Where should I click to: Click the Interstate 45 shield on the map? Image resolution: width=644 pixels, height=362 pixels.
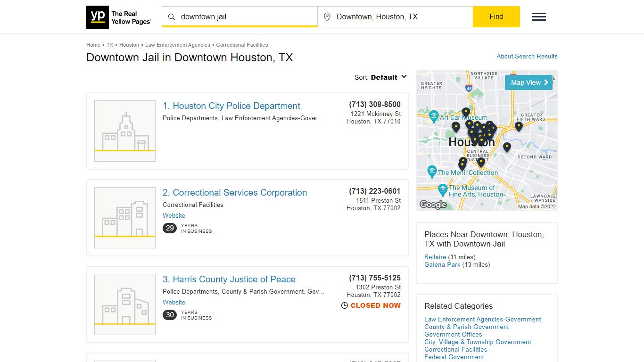click(469, 88)
